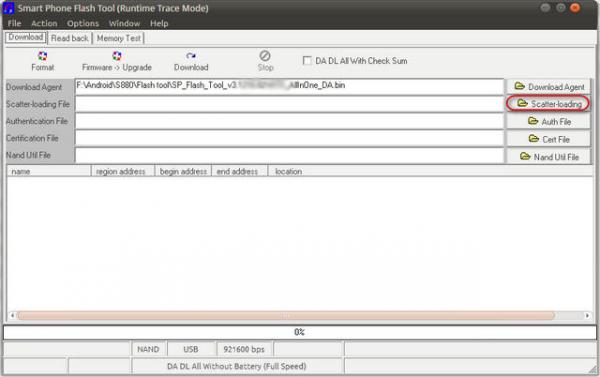Click DA DL All Without Battery status text
The image size is (600, 377).
click(237, 366)
